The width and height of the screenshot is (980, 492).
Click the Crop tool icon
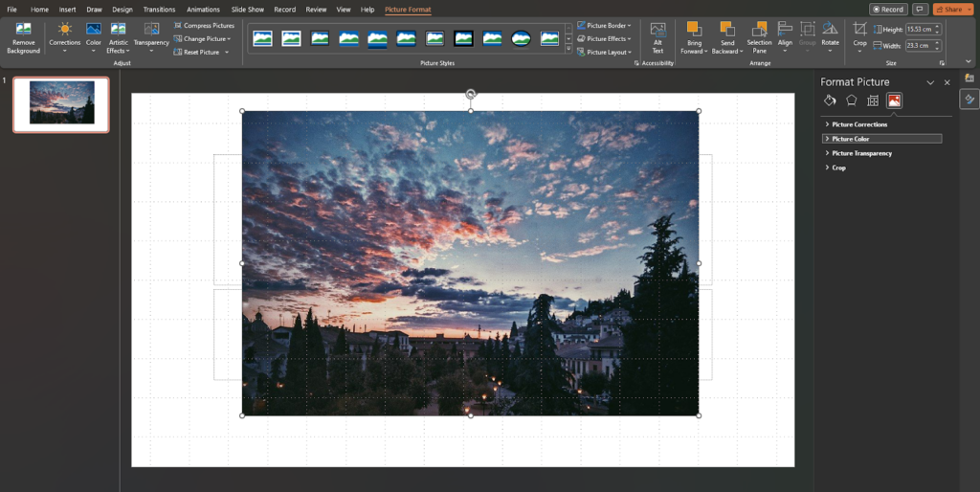[859, 31]
